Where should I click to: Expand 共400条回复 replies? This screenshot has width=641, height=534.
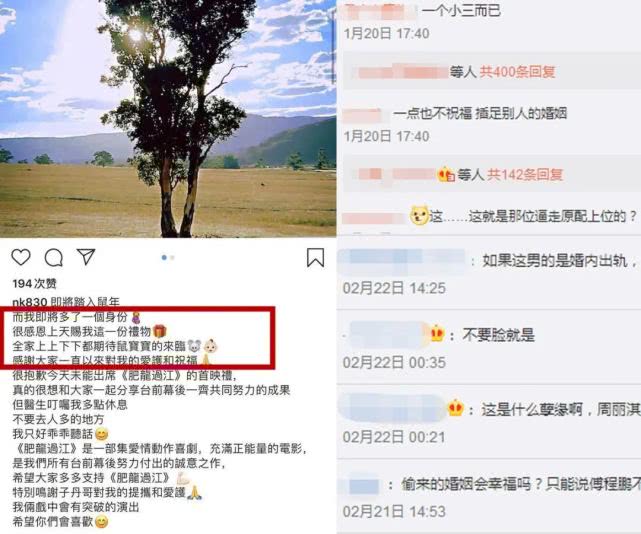pos(517,72)
